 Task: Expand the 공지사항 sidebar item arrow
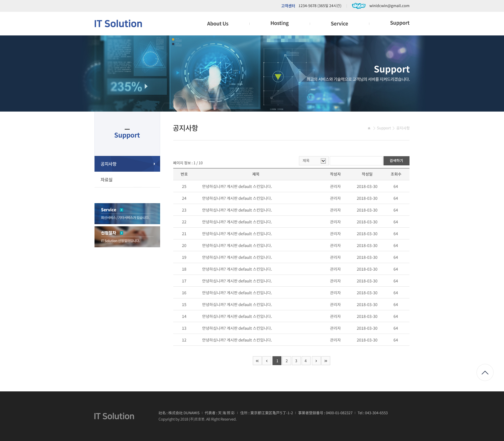tap(154, 164)
